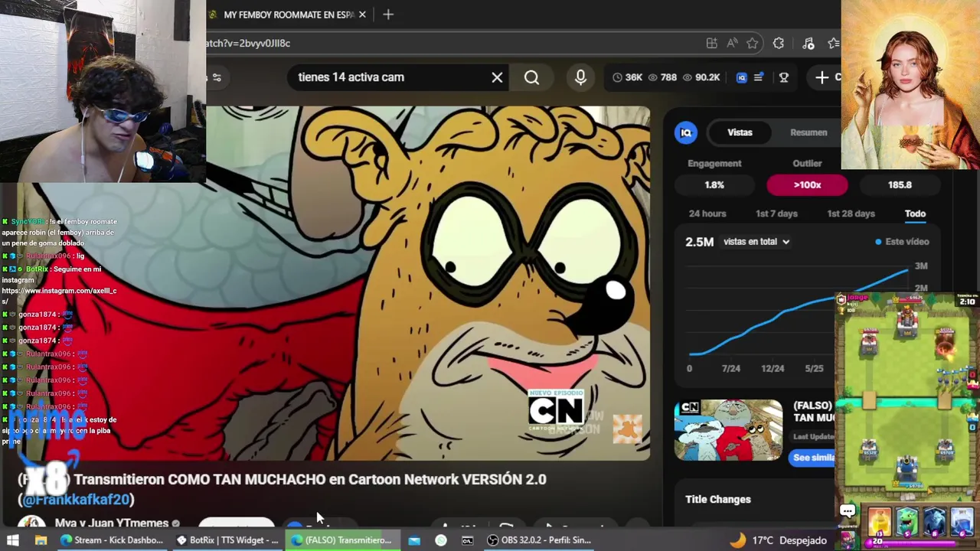The width and height of the screenshot is (980, 551).
Task: Open File Explorer from the taskbar
Action: click(41, 540)
